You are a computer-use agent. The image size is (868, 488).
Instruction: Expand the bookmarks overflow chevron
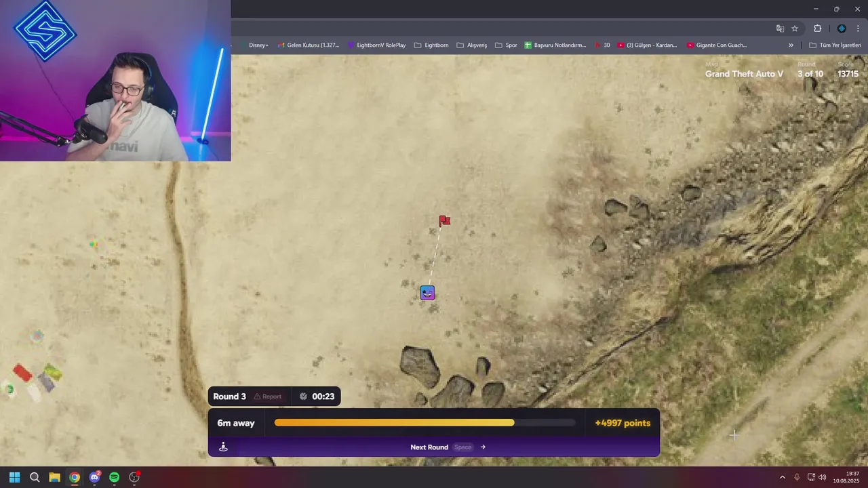coord(791,45)
